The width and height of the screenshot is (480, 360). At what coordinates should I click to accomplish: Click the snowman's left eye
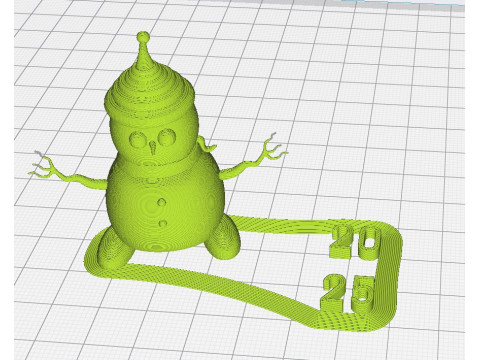(137, 140)
